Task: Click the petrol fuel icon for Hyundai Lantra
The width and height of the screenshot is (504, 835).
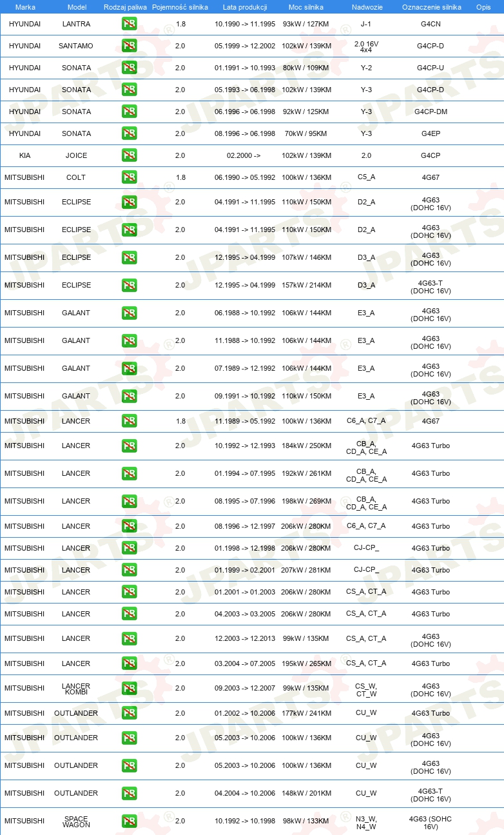Action: (x=129, y=24)
